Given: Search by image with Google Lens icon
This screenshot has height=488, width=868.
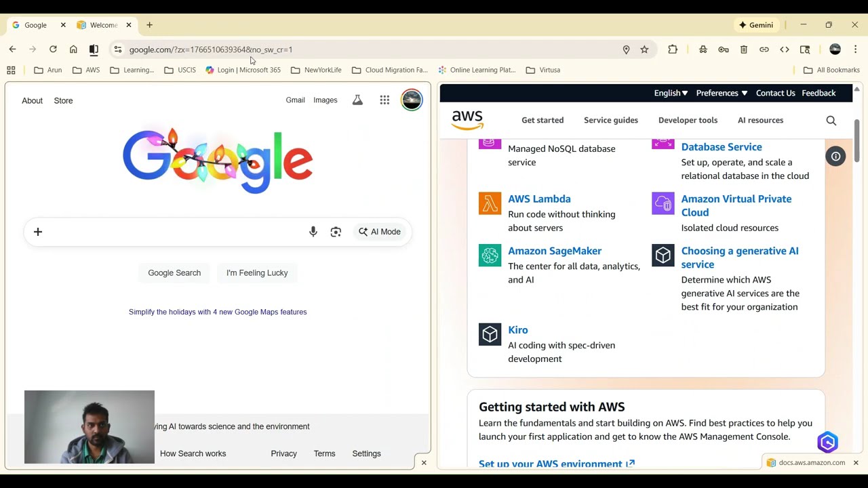Looking at the screenshot, I should click(x=336, y=232).
